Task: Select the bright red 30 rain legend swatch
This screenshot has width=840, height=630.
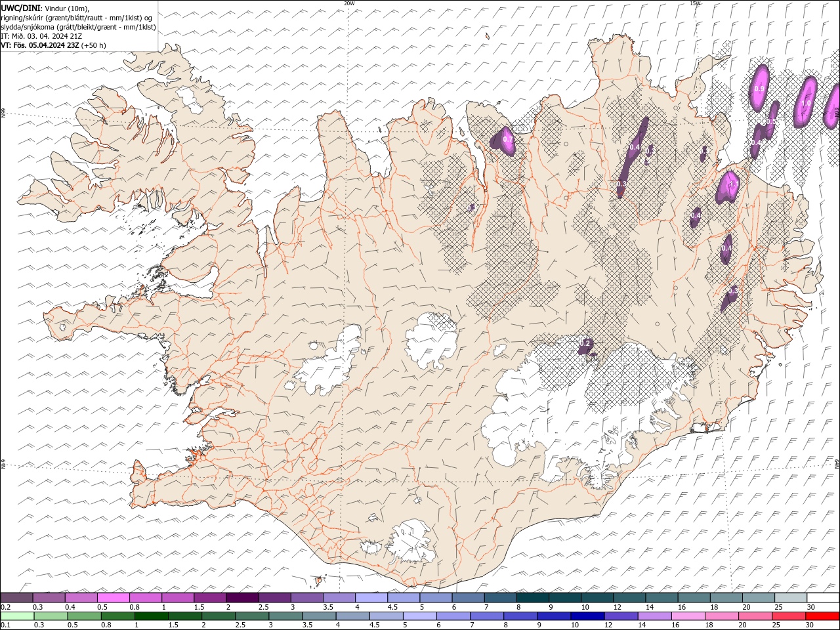Action: [822, 616]
